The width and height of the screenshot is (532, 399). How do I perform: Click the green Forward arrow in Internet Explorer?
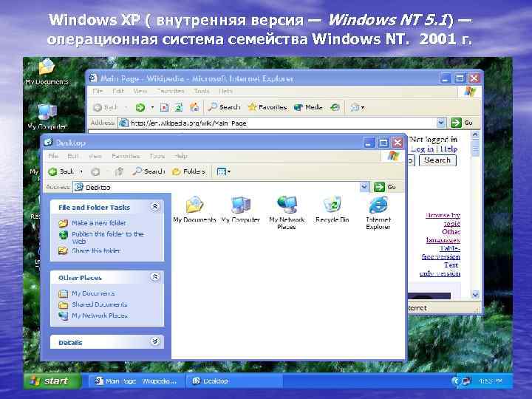[140, 108]
